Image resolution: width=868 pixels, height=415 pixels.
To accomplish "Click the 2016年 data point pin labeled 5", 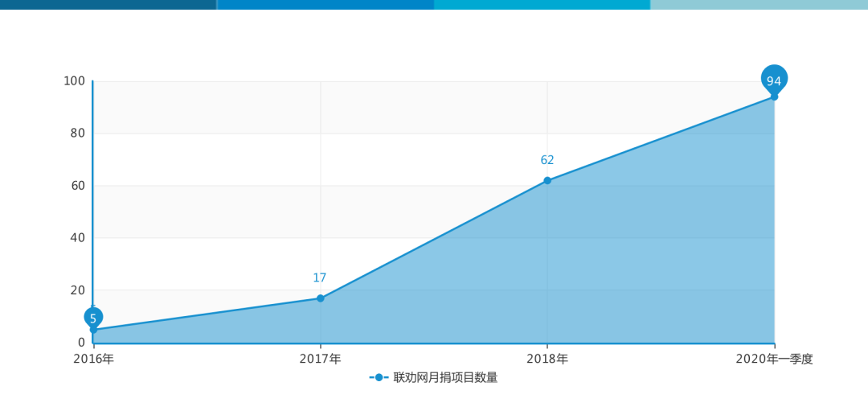I will [93, 318].
